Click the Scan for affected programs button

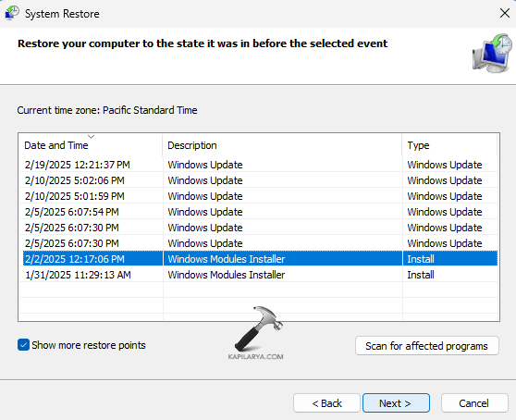point(427,346)
